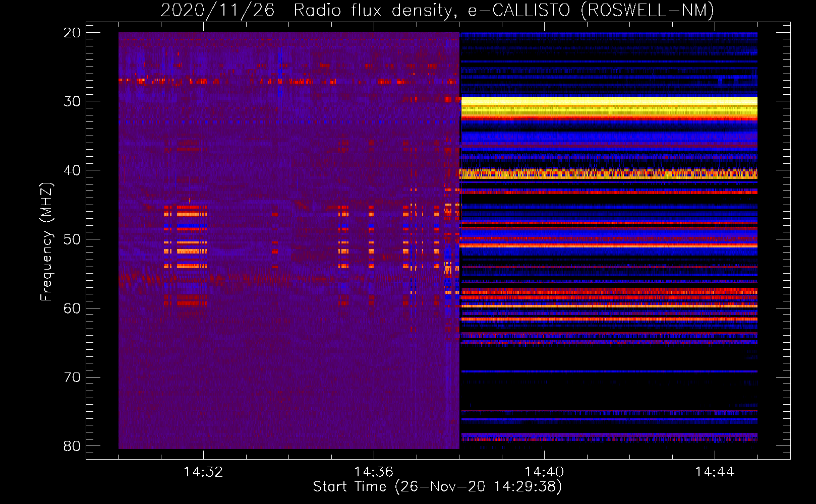Click the 60 MHz frequency tick label
Screen dimensions: 816x504
[x=72, y=308]
